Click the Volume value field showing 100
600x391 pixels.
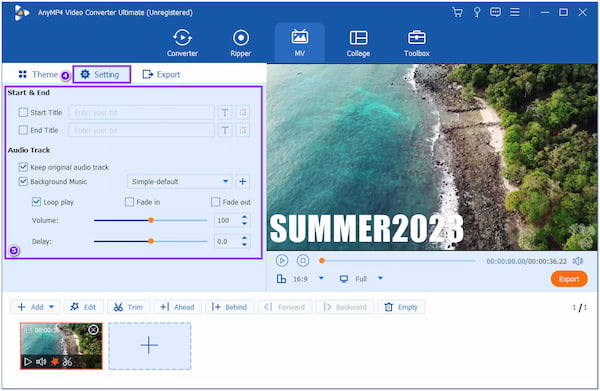click(227, 220)
